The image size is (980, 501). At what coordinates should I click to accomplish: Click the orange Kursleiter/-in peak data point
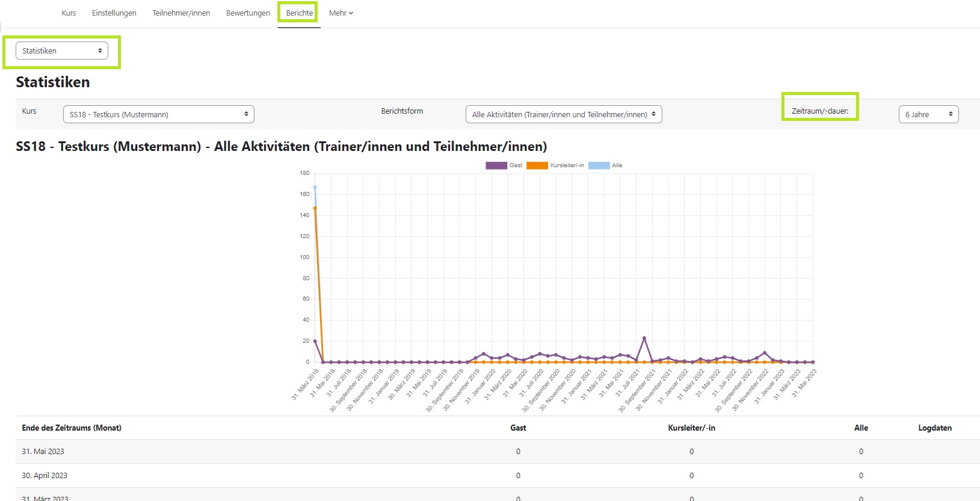[x=315, y=208]
